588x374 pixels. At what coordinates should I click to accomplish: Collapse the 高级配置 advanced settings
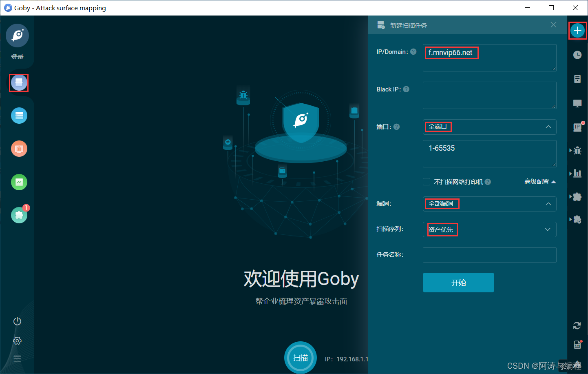(x=539, y=182)
